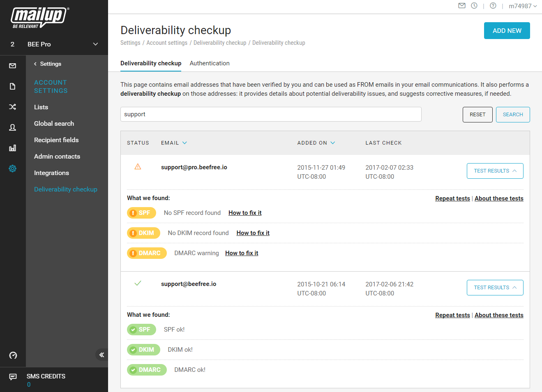Image resolution: width=542 pixels, height=392 pixels.
Task: Collapse the sidebar with double-chevron button
Action: (101, 355)
